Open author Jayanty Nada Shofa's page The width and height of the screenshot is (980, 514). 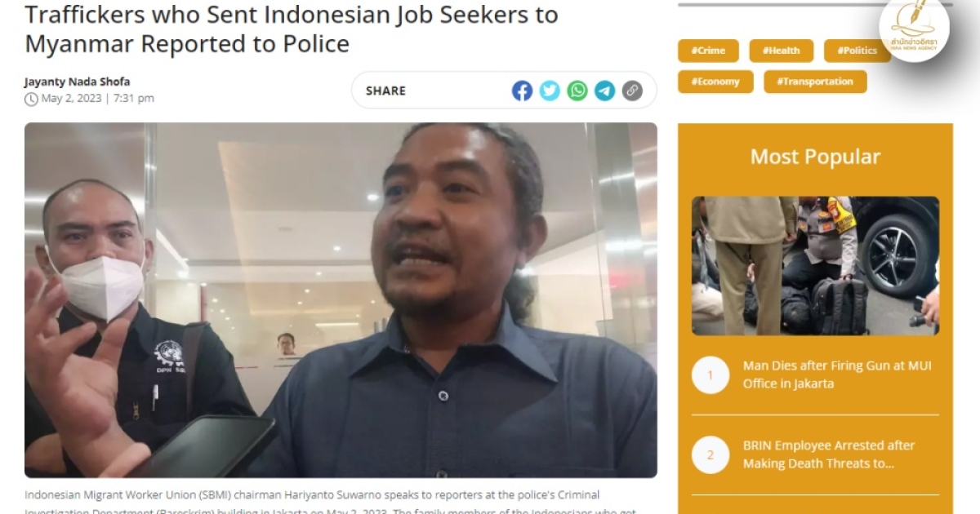pyautogui.click(x=77, y=82)
